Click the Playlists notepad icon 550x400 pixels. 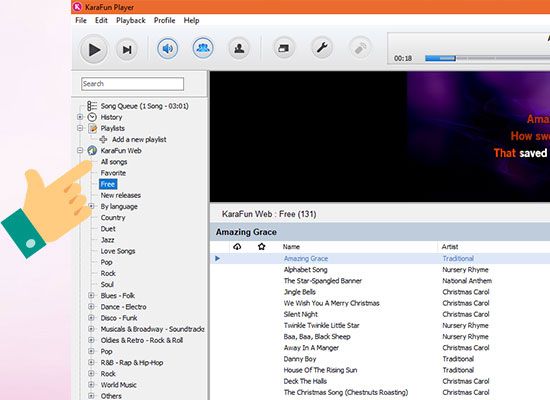click(93, 128)
